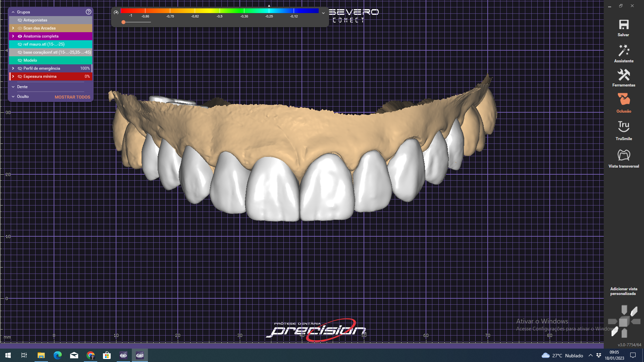
Task: Click the color scale gauge icon
Action: pos(116,12)
